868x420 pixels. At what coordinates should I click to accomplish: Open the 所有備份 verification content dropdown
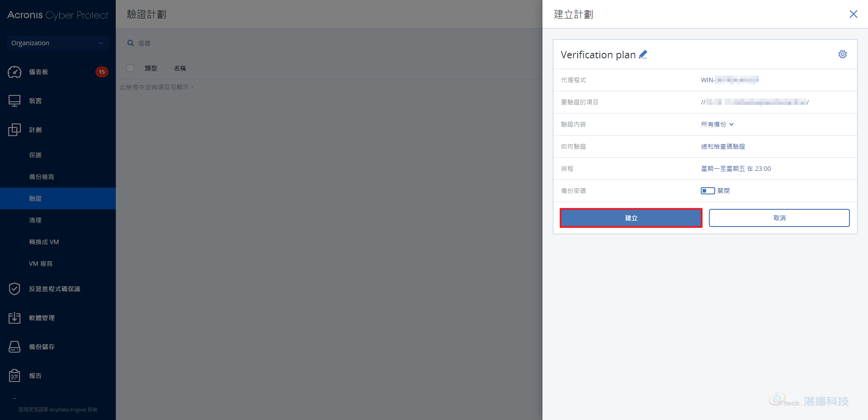717,124
